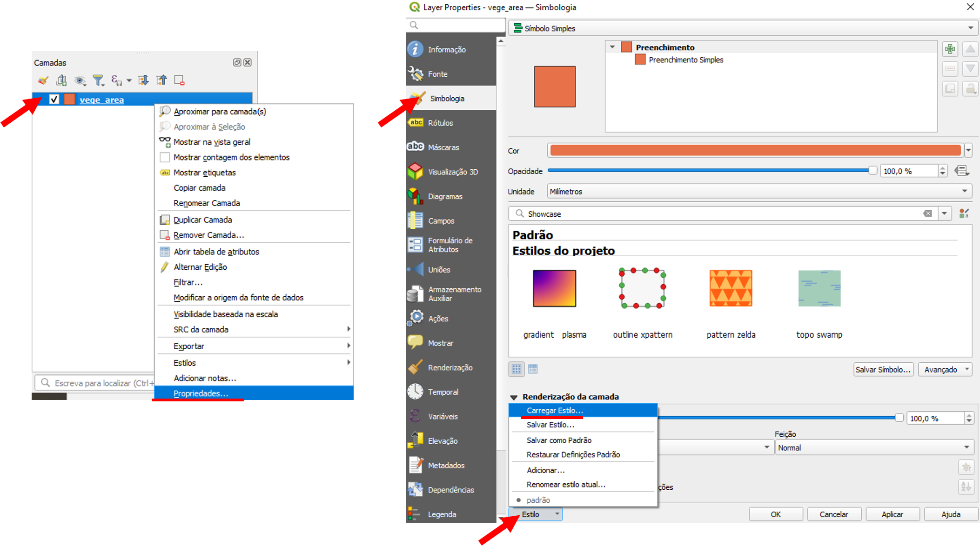980x546 pixels.
Task: Click filter legend funnel icon
Action: 98,80
